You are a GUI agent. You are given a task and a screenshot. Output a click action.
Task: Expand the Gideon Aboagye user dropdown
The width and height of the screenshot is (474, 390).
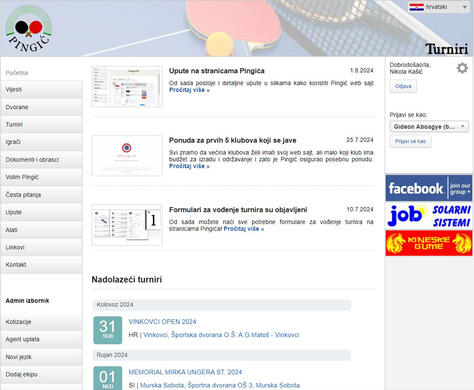(x=429, y=127)
